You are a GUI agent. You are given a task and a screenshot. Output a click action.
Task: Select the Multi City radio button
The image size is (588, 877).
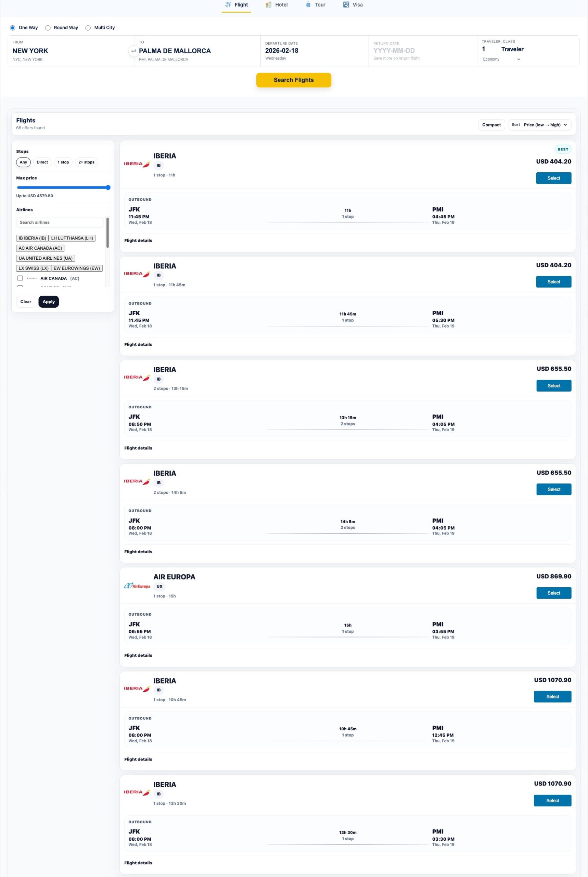click(88, 27)
